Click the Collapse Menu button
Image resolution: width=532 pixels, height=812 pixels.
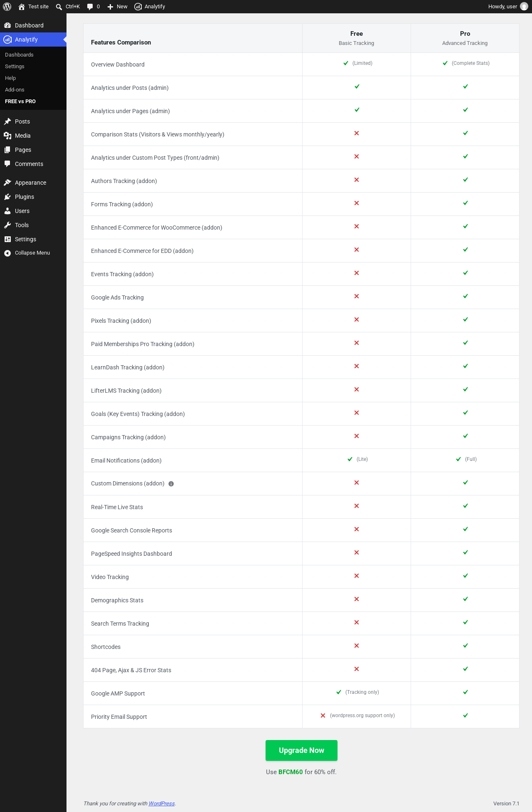click(x=32, y=253)
